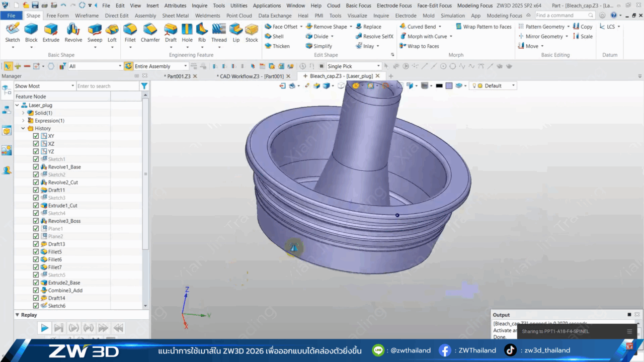
Task: Click the filter icon in Manager panel
Action: tap(144, 86)
